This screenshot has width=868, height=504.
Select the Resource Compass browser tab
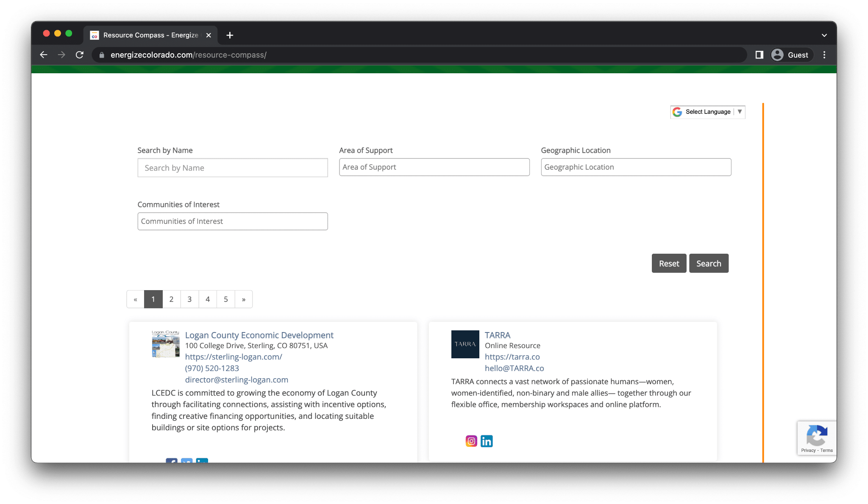point(150,35)
